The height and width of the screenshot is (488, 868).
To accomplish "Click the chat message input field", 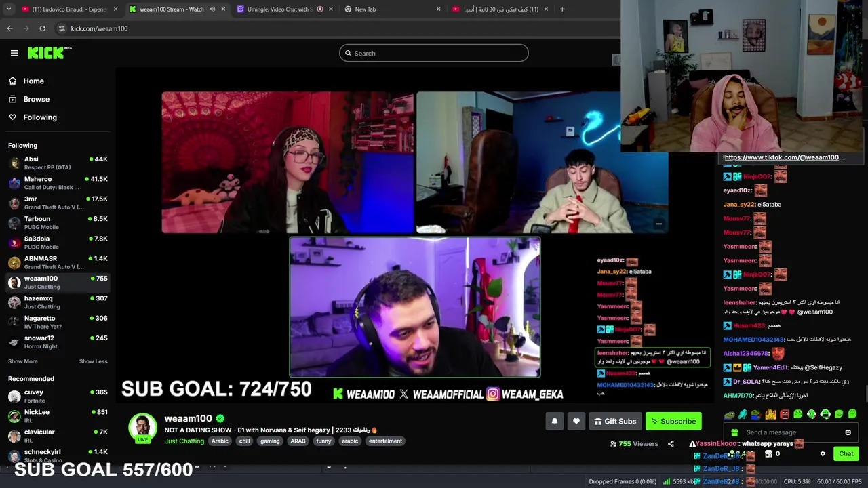I will tap(791, 432).
